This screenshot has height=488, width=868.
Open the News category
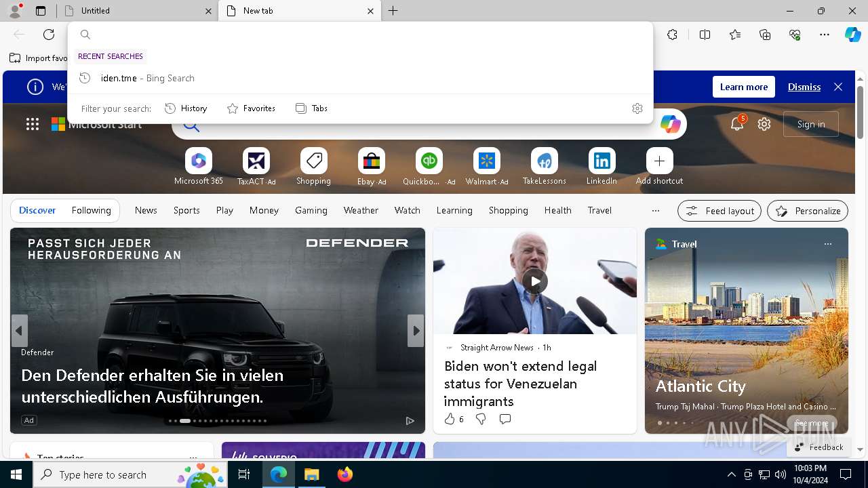pyautogui.click(x=146, y=211)
